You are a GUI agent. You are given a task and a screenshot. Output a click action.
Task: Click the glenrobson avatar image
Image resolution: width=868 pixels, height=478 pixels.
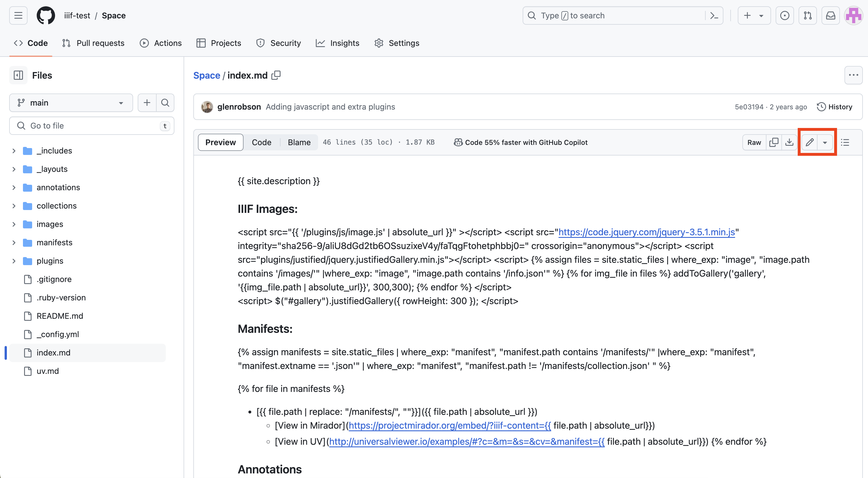tap(207, 106)
